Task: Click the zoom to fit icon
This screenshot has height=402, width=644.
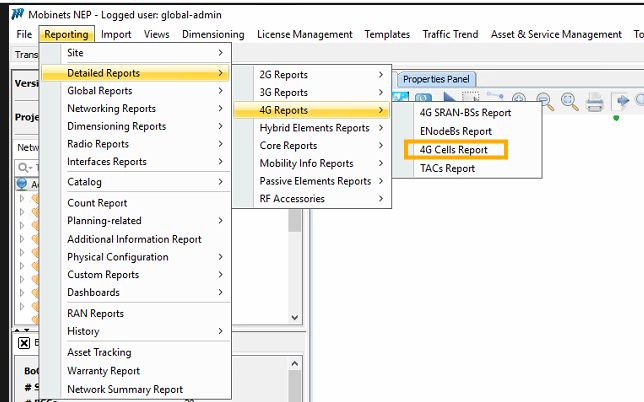Action: (x=569, y=100)
